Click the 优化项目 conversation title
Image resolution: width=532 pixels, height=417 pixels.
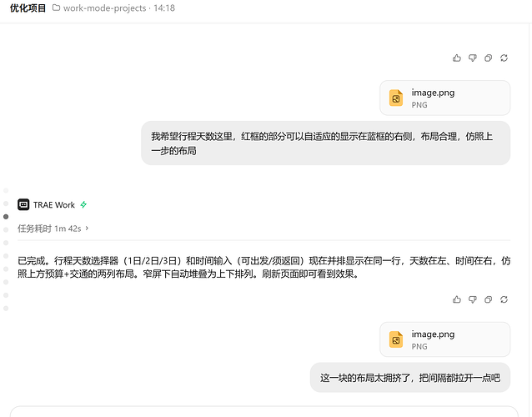28,8
